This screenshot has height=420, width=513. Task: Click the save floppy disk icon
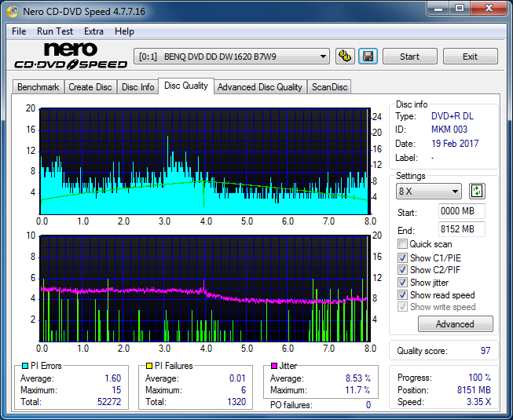(x=368, y=57)
